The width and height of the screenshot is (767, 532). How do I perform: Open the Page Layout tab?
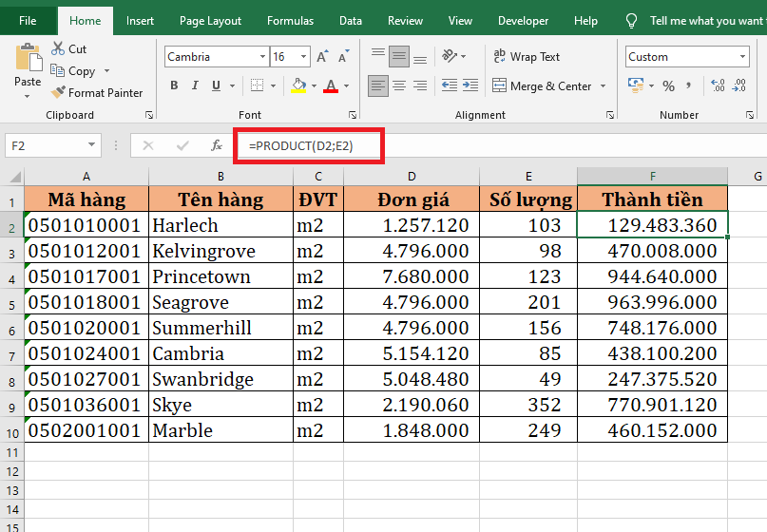click(210, 21)
